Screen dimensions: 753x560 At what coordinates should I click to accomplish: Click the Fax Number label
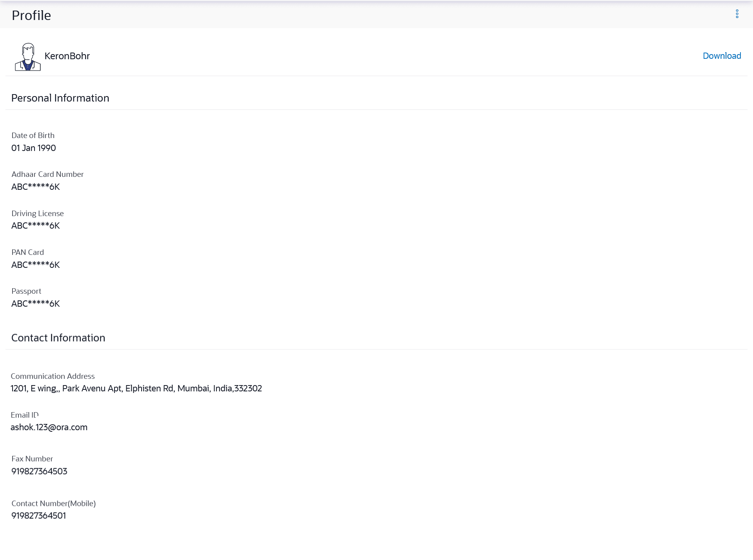pos(32,459)
